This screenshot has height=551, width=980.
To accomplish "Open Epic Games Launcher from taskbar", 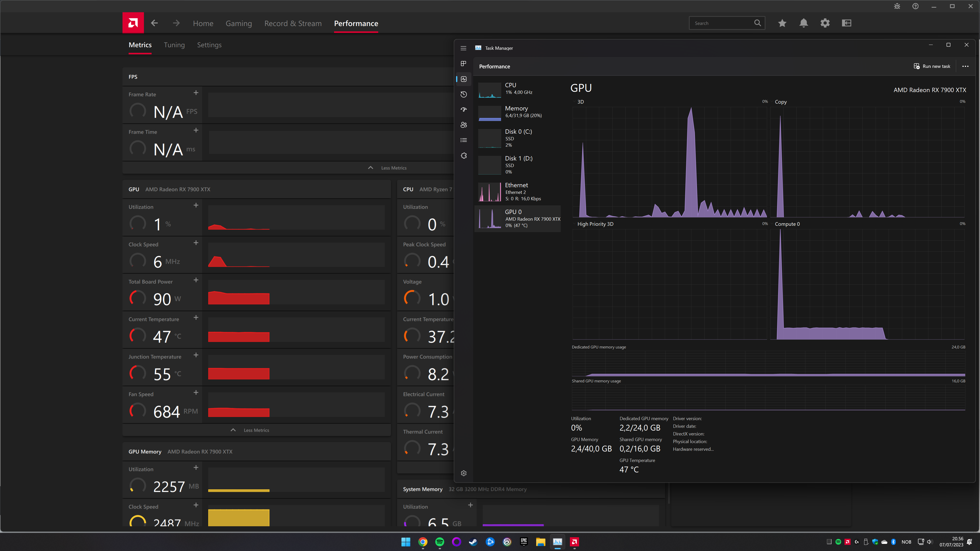I will click(524, 542).
